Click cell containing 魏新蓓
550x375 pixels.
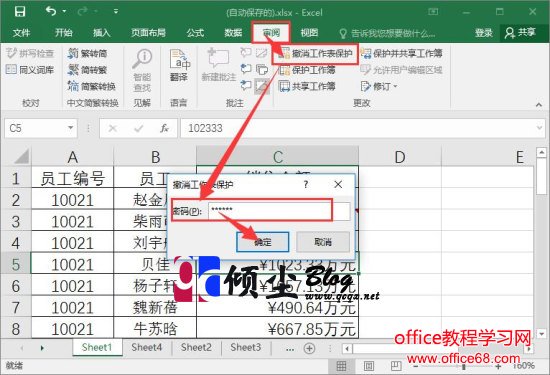155,307
